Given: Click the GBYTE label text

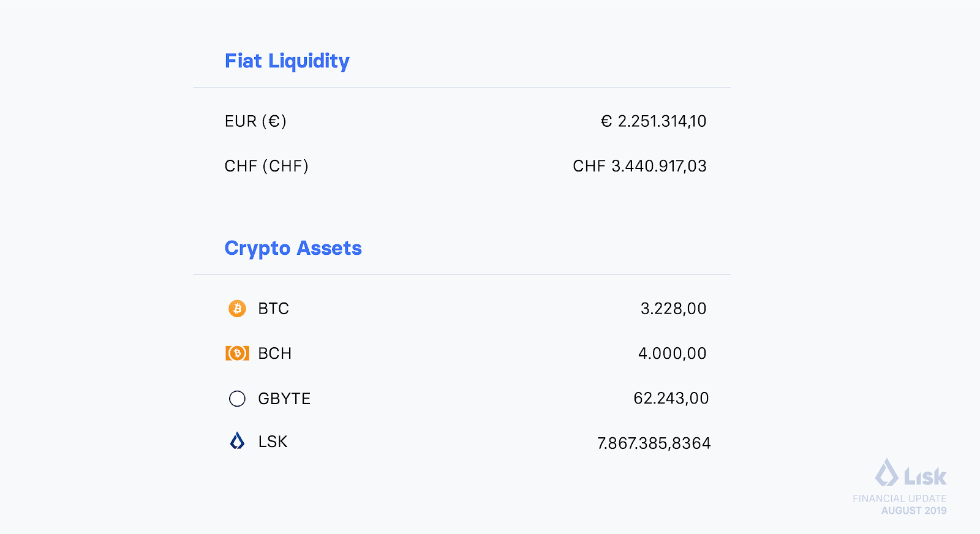Looking at the screenshot, I should click(284, 399).
